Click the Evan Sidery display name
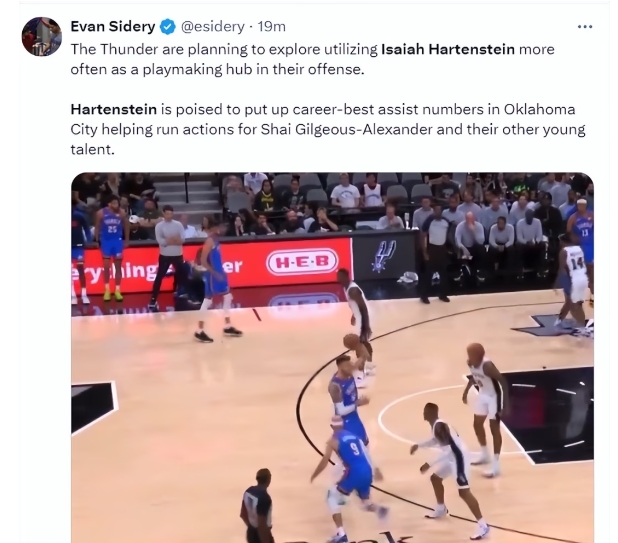Screen dimensions: 618x543 click(113, 26)
